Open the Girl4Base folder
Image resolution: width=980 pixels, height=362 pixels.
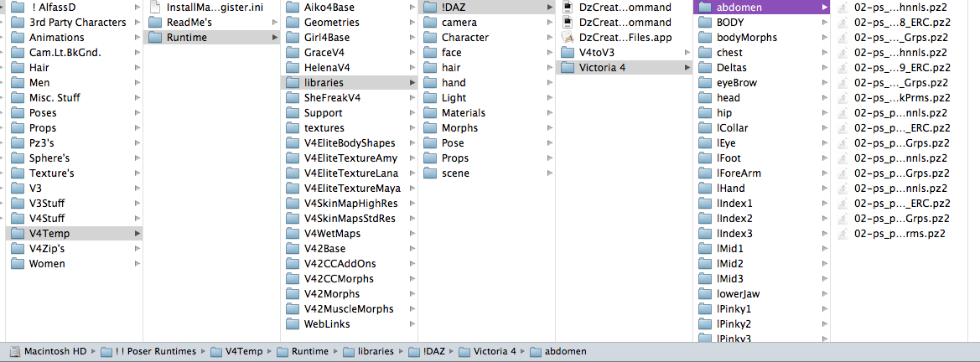click(350, 38)
